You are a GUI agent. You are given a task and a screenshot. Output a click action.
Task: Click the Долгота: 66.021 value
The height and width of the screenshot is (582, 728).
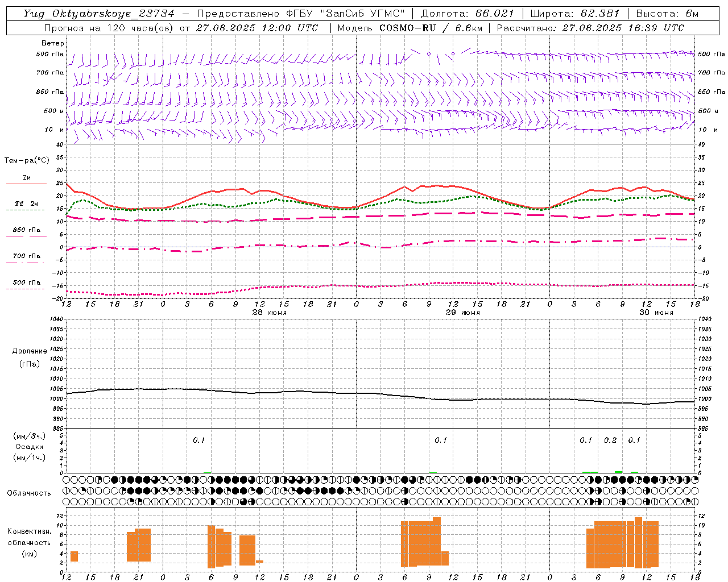(468, 14)
